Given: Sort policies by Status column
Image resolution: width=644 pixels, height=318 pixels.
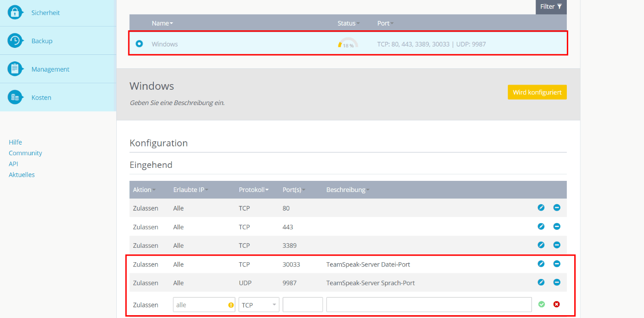Looking at the screenshot, I should point(349,23).
